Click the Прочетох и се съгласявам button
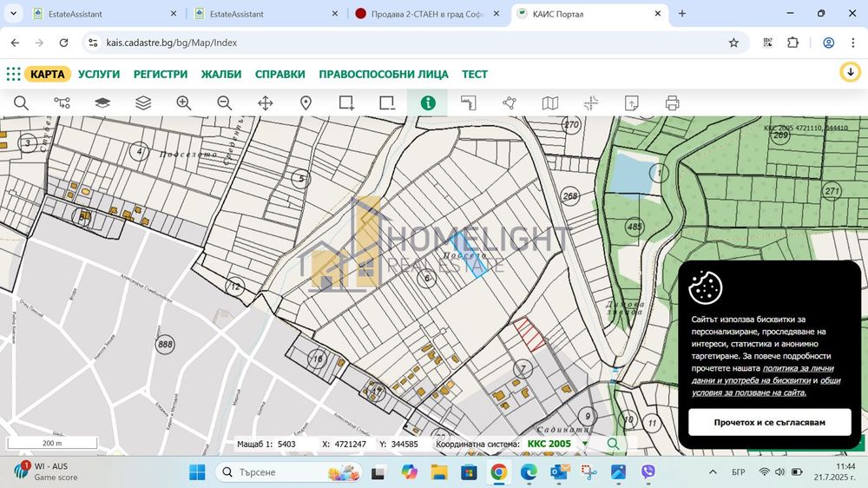 tap(769, 423)
